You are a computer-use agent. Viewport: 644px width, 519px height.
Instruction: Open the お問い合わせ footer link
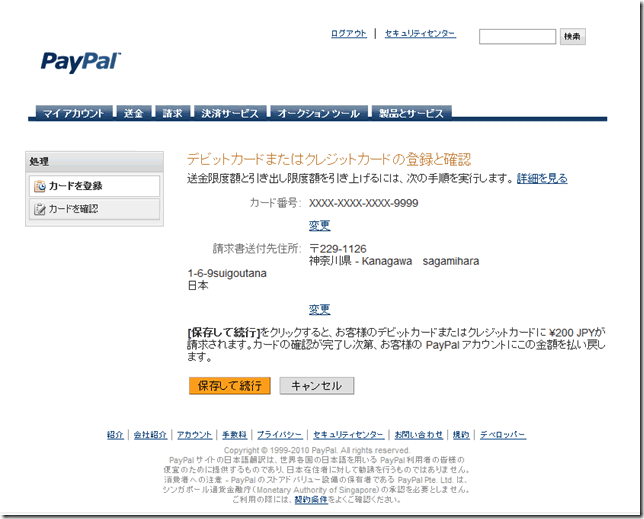click(419, 435)
